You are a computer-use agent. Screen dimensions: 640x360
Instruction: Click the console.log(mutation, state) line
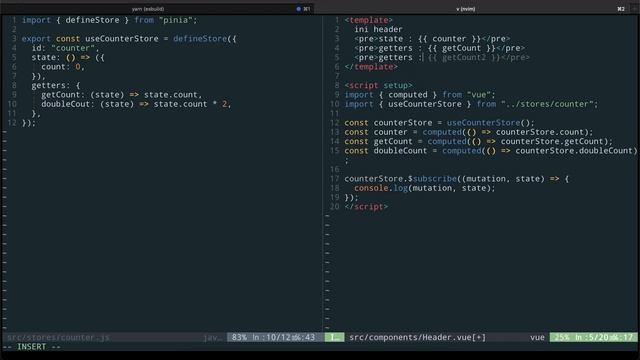[x=424, y=188]
